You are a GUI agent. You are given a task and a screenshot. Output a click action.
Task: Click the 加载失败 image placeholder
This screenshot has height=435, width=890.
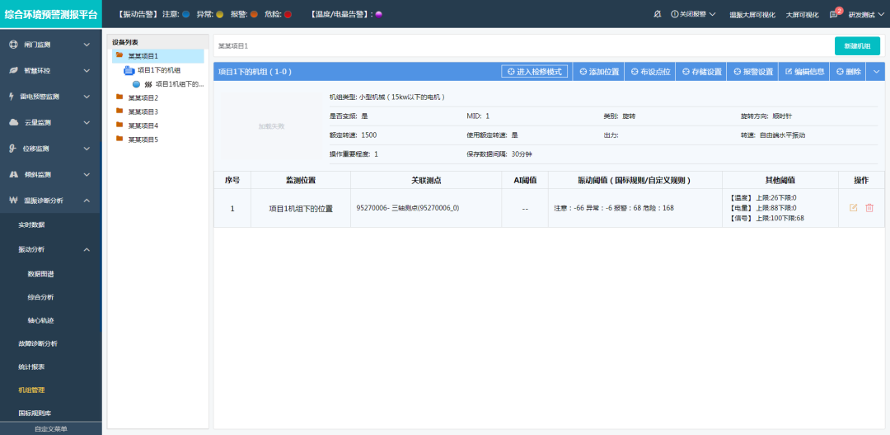click(x=271, y=126)
